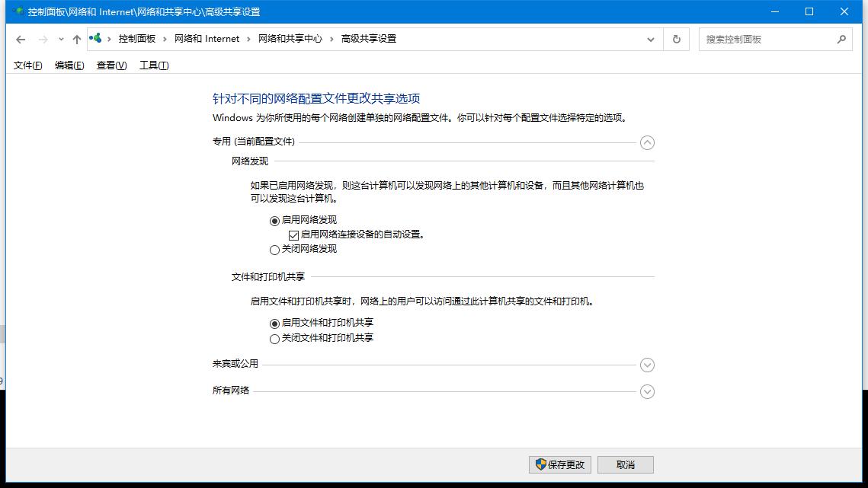Click the back navigation arrow
The width and height of the screenshot is (868, 488).
[21, 38]
